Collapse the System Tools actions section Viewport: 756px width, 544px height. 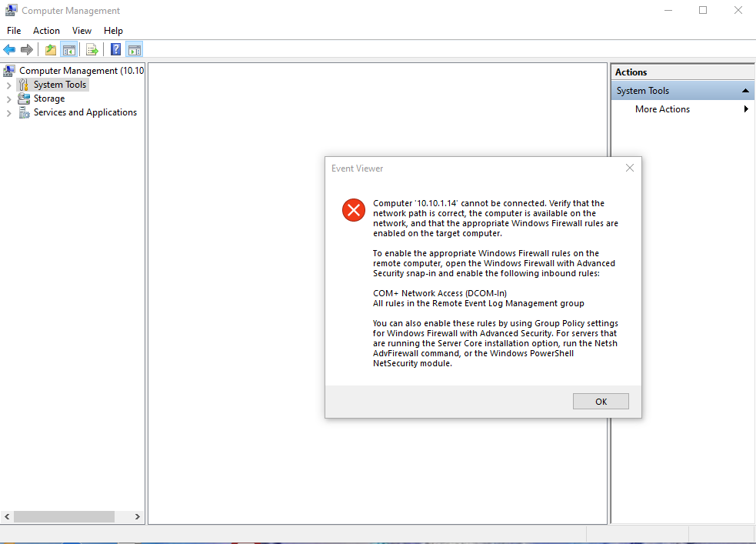click(745, 91)
